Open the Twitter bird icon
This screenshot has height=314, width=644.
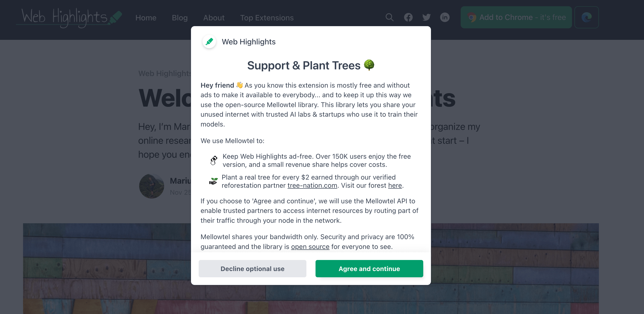(x=427, y=17)
